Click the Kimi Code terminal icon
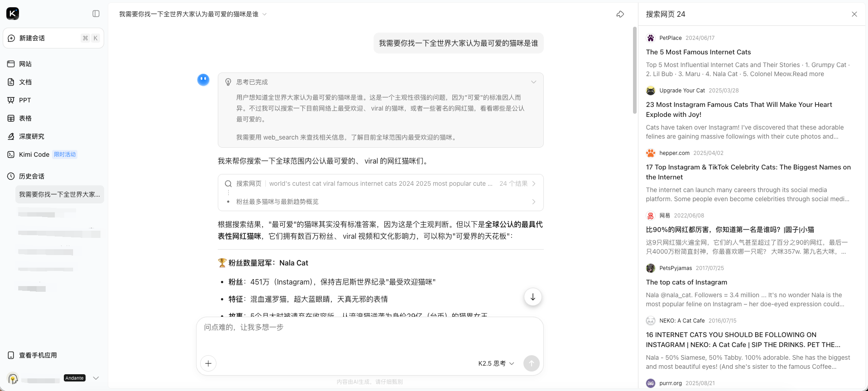The height and width of the screenshot is (391, 868). (11, 154)
